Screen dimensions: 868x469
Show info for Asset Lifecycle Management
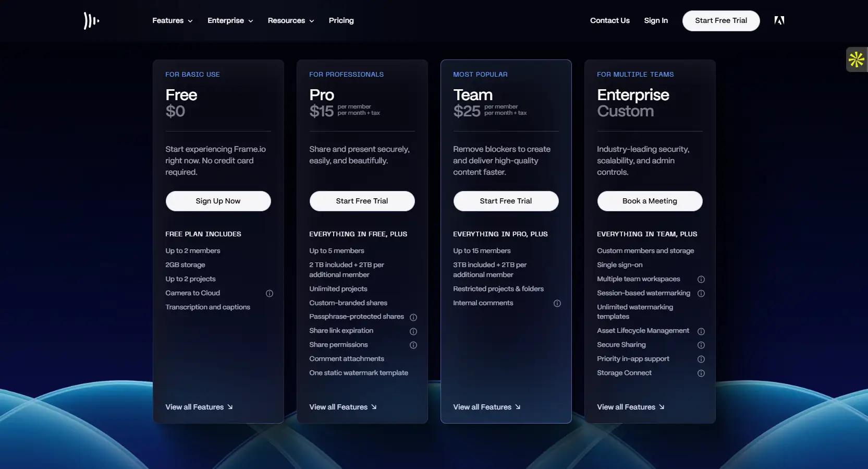(x=701, y=331)
